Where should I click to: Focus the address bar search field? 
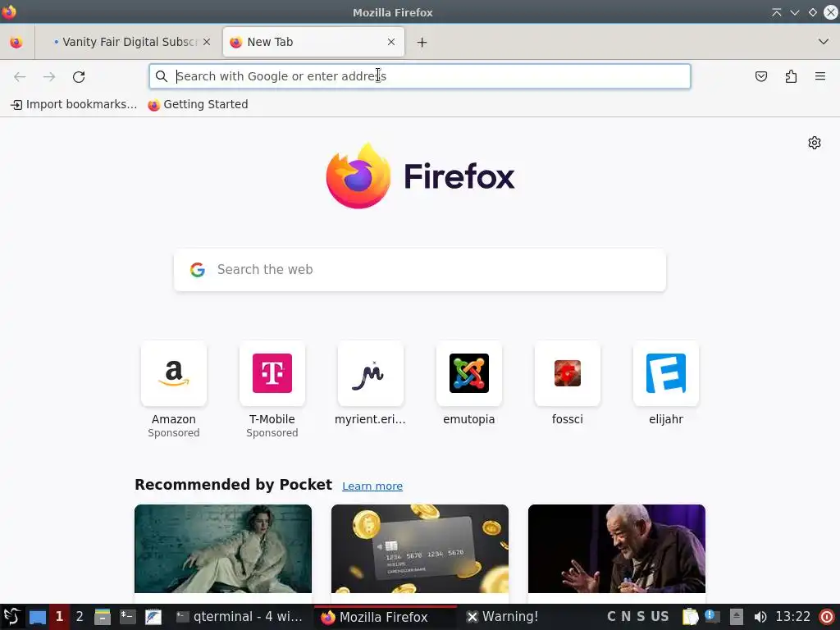tap(420, 76)
